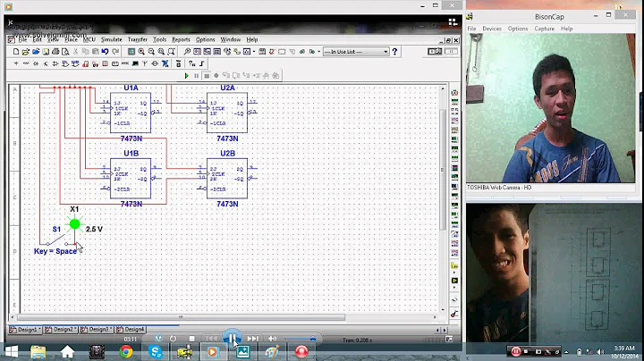Click the Undo arrow icon

click(x=106, y=52)
